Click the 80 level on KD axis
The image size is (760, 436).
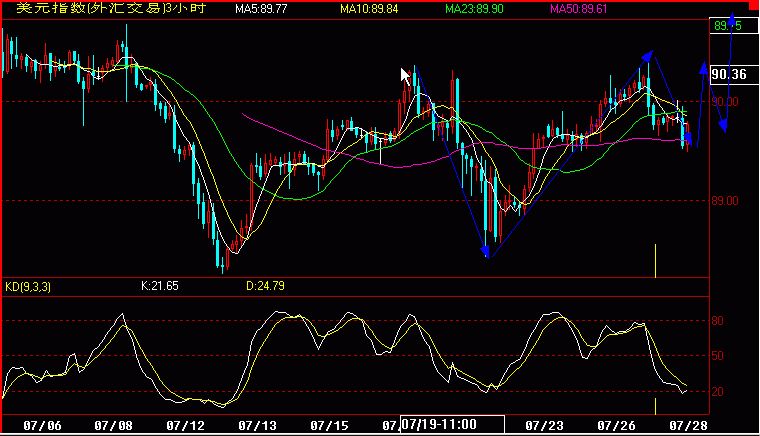(717, 321)
